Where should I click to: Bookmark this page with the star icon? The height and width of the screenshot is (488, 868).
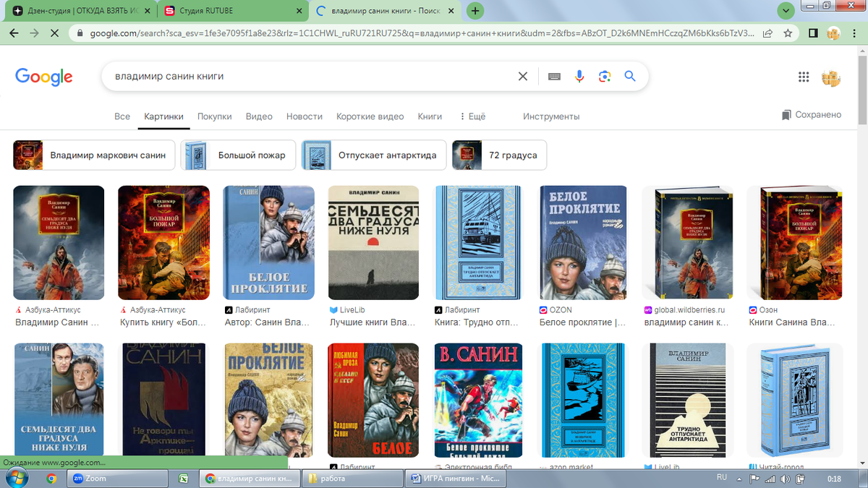coord(788,33)
